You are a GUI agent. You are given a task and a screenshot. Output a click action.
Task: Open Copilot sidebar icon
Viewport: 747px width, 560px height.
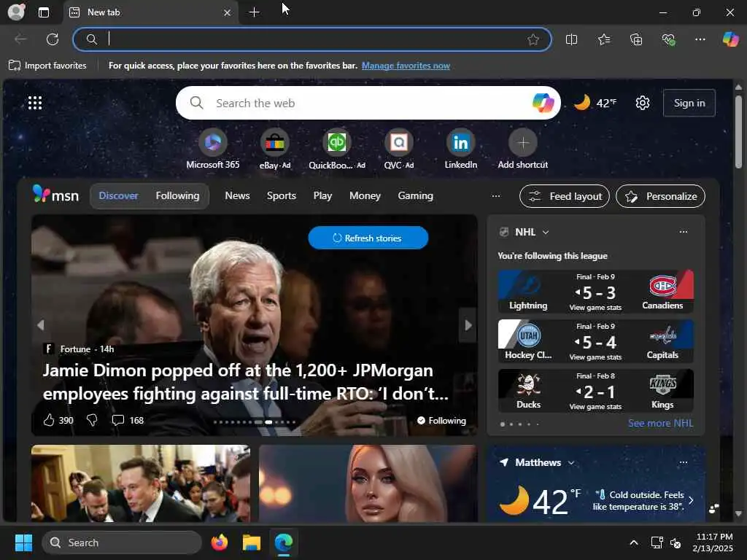pyautogui.click(x=730, y=39)
